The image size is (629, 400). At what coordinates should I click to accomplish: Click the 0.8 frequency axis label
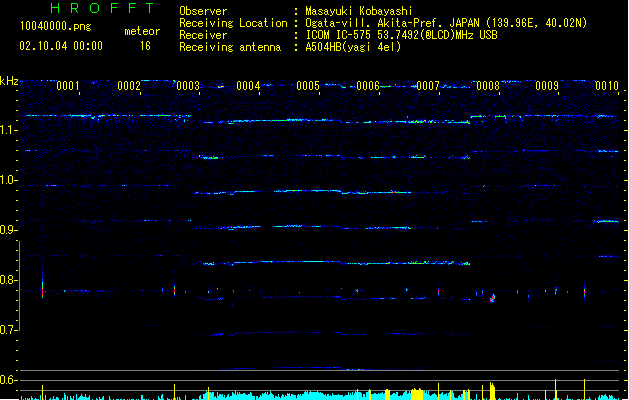tap(9, 280)
